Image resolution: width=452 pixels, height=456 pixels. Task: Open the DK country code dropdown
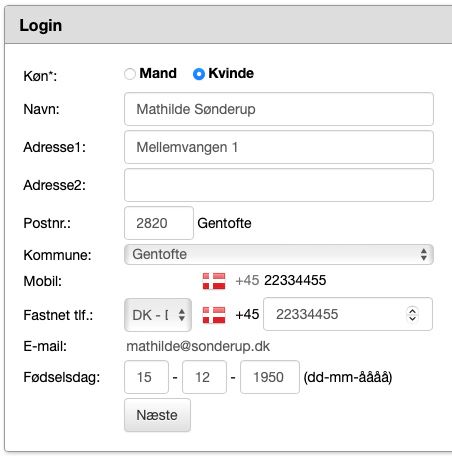point(158,315)
